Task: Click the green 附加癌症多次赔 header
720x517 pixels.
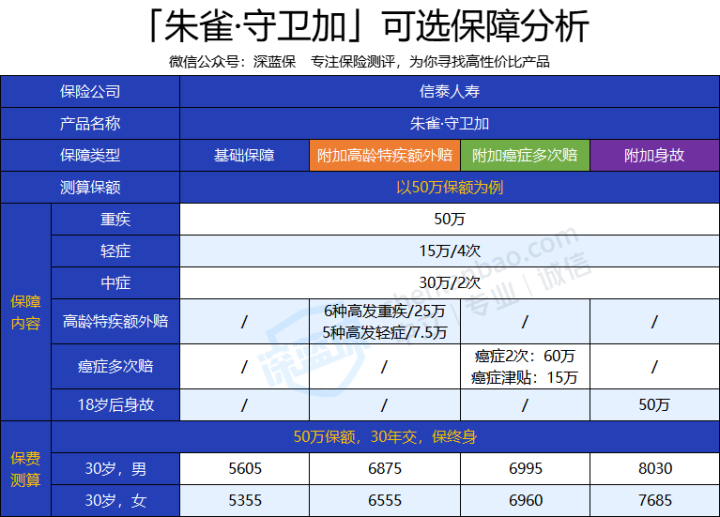Action: (x=525, y=156)
